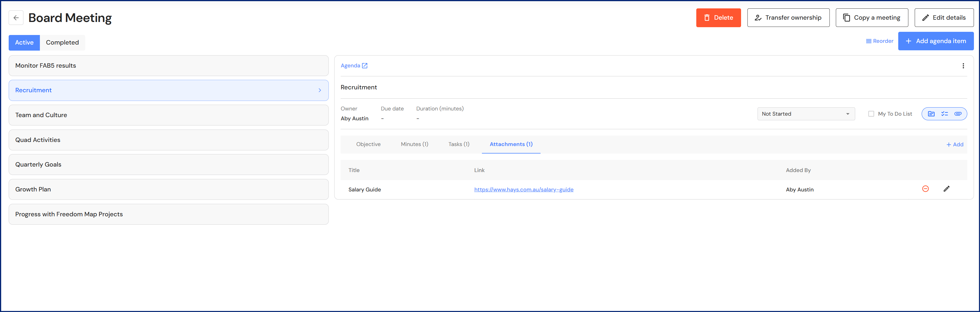Click the Edit details button
The height and width of the screenshot is (312, 980).
coord(944,18)
